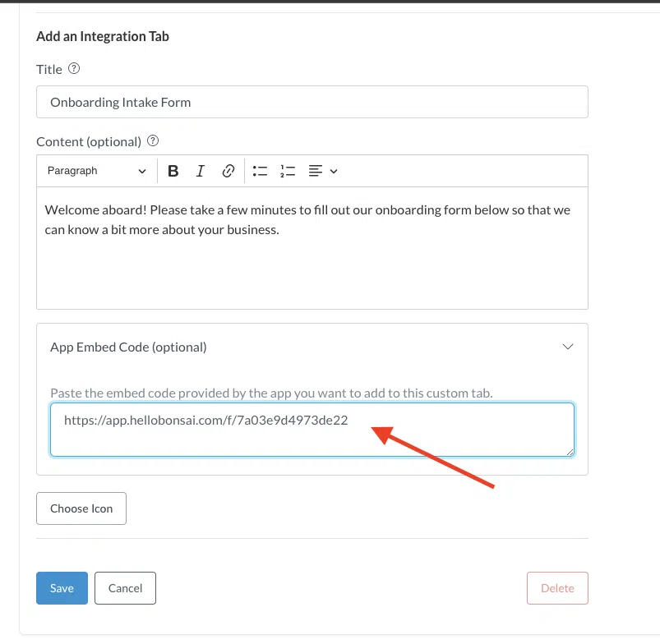
Task: Click the help icon beside Content (optional)
Action: click(153, 141)
